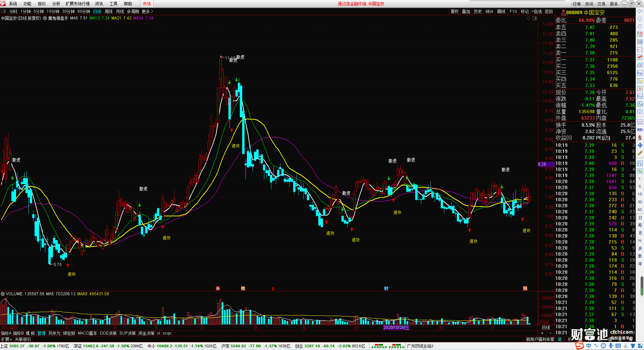Select the 周线 weekly chart period

click(109, 11)
